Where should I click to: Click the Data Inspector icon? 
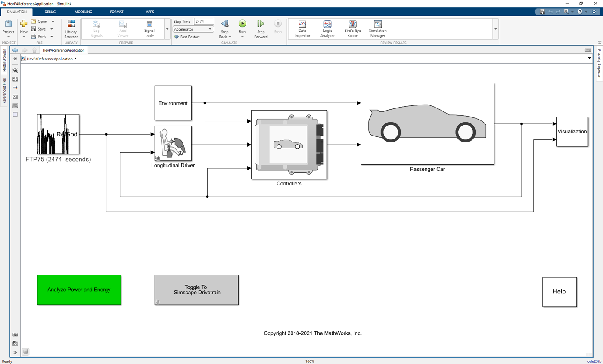[x=302, y=26]
